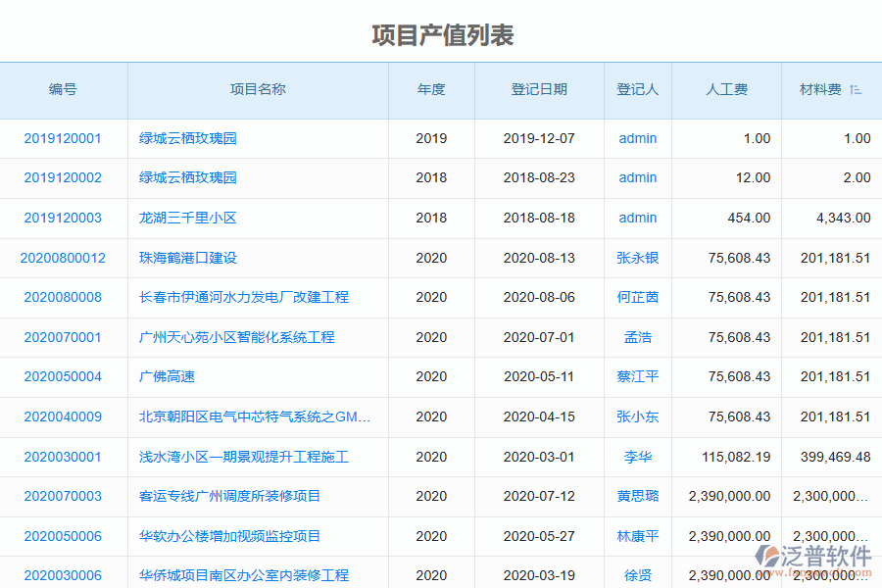The image size is (882, 588).
Task: Open project 绿城云栖玫瑰园 from the 2019 row
Action: click(186, 138)
